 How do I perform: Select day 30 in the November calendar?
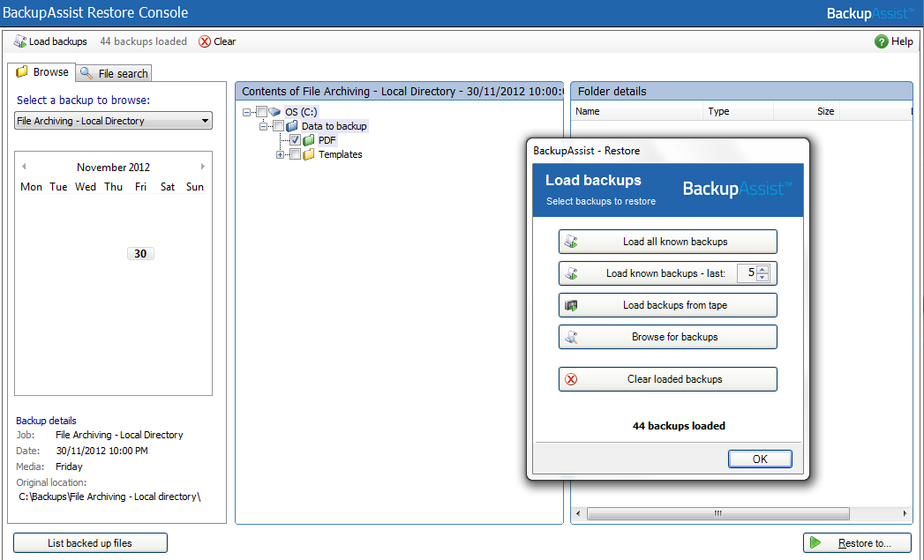tap(140, 254)
